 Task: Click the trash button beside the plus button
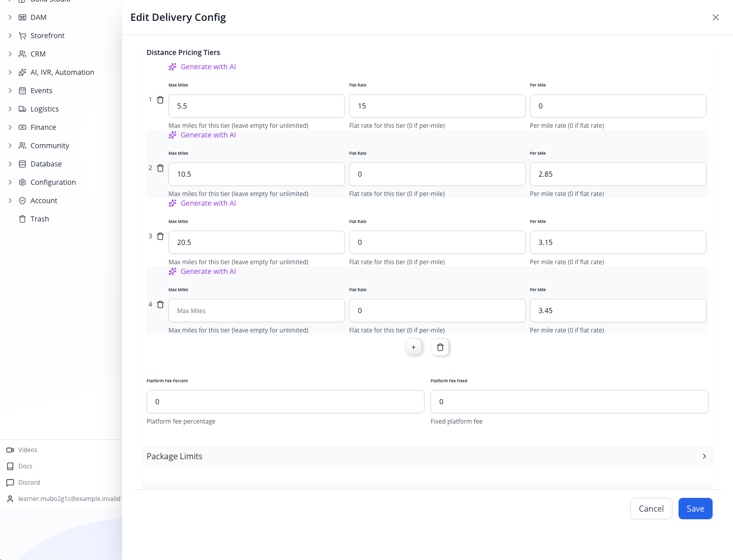[x=440, y=347]
